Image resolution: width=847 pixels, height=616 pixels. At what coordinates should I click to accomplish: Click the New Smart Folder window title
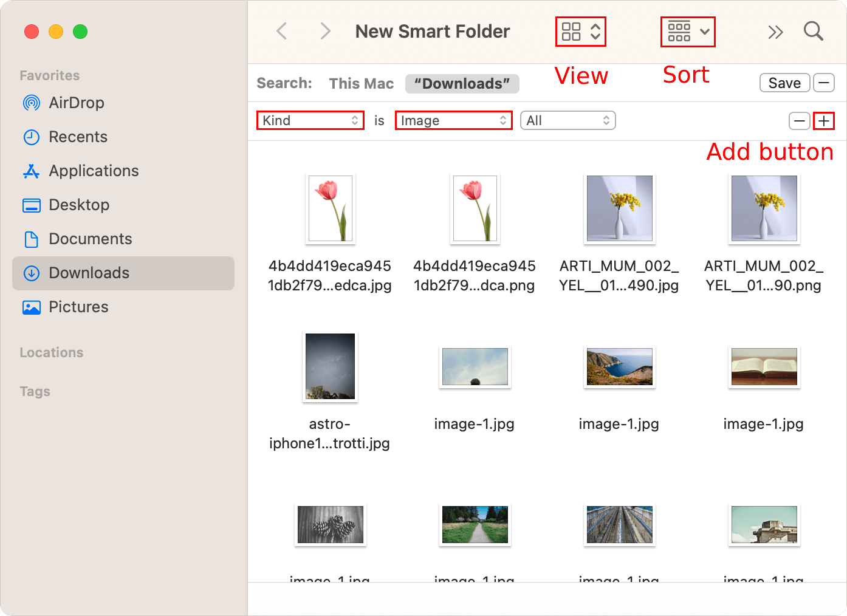click(x=433, y=32)
